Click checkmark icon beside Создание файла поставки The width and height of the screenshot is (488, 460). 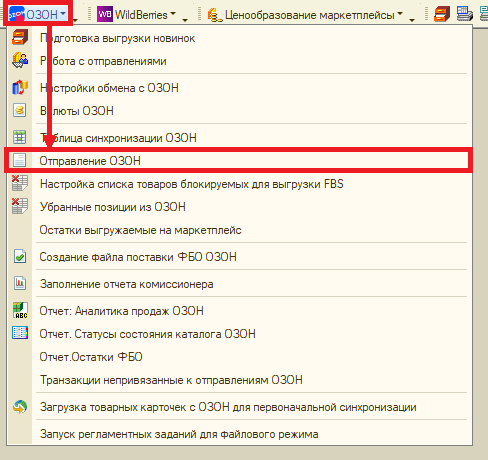coord(20,256)
